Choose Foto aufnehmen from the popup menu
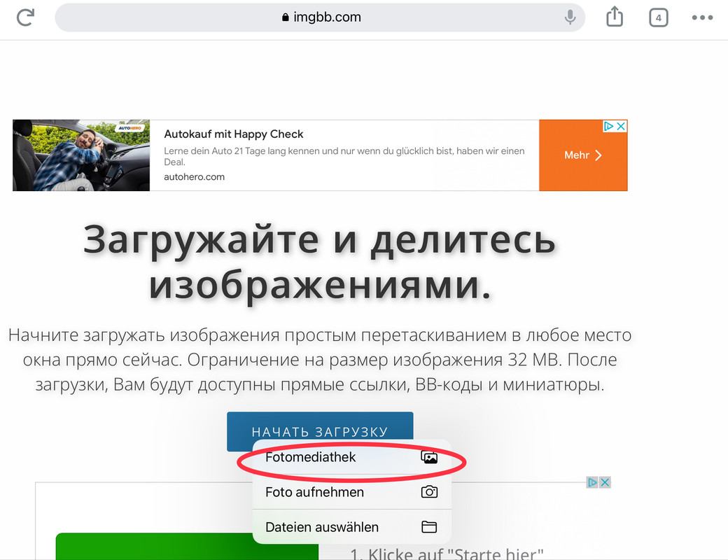The image size is (728, 560). point(351,491)
